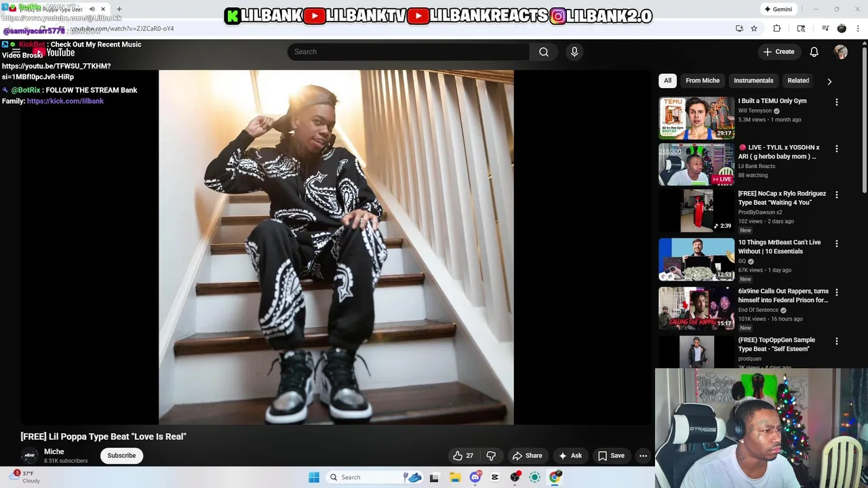
Task: Open 10 Things MrBeast Can't Live Without title
Action: click(780, 247)
